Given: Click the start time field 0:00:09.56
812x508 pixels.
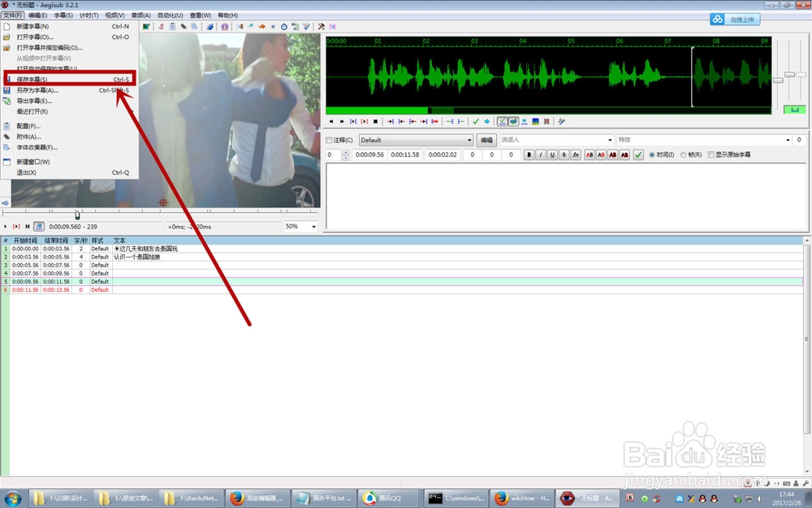Looking at the screenshot, I should [x=369, y=154].
